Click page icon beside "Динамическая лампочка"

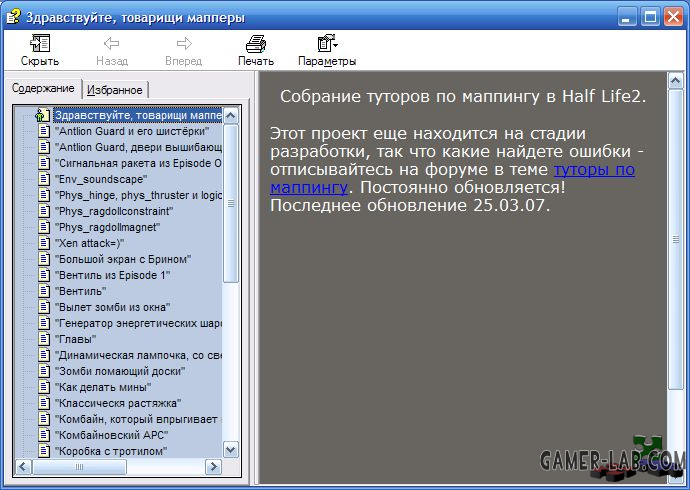click(44, 355)
